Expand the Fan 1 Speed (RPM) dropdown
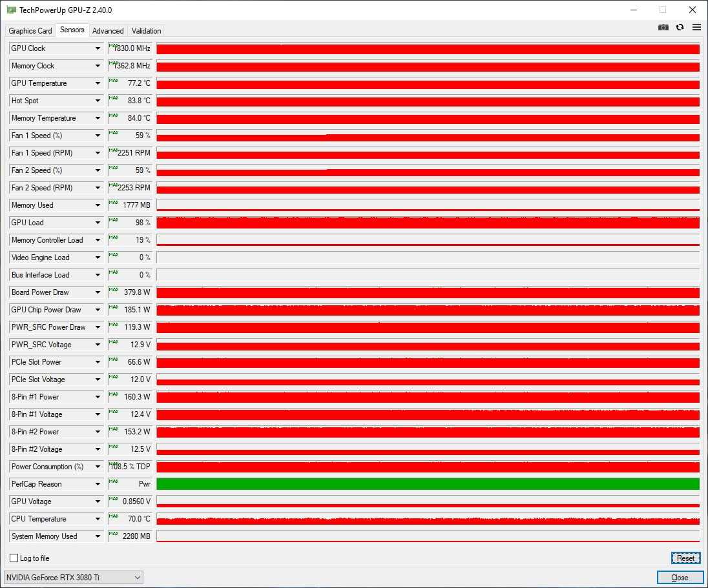This screenshot has width=708, height=588. click(98, 153)
